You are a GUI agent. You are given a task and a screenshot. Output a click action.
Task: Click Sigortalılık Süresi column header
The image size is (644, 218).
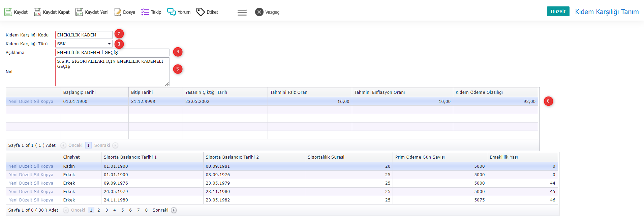(x=349, y=157)
